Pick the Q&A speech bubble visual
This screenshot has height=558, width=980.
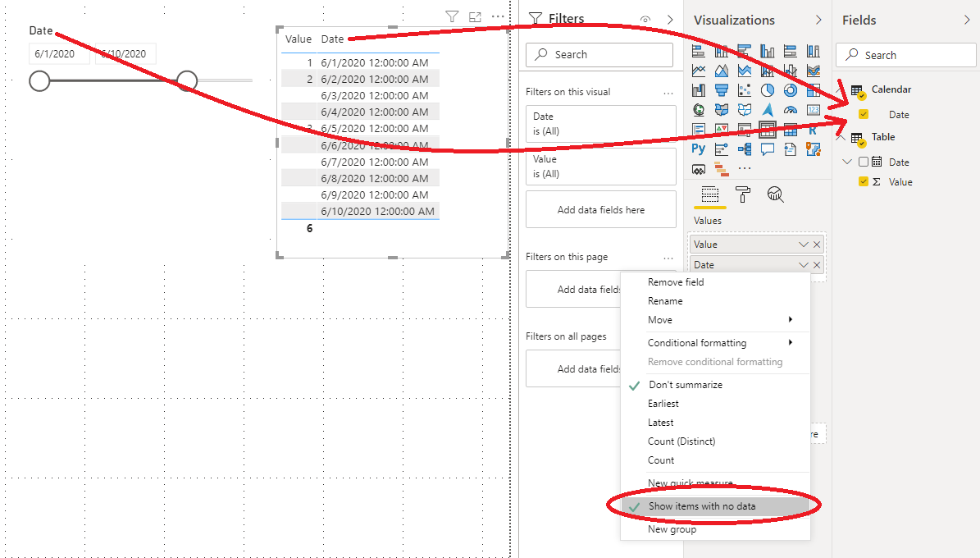(768, 149)
